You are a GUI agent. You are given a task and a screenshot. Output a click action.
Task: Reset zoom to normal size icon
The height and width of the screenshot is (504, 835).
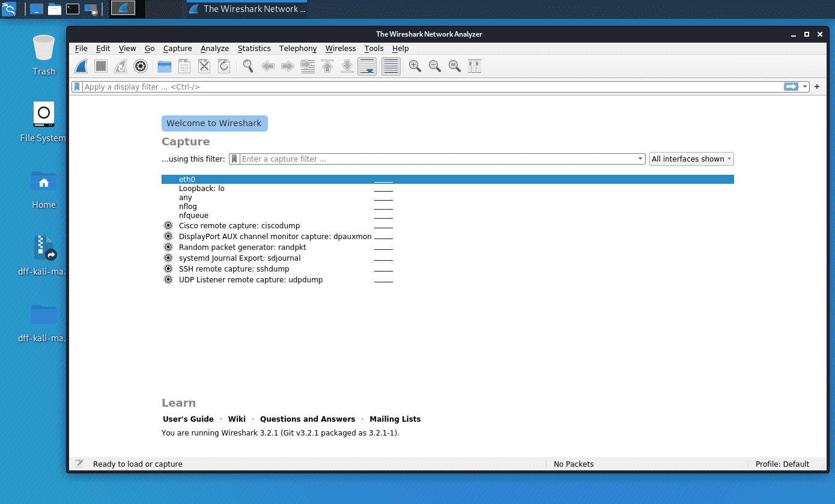point(455,66)
